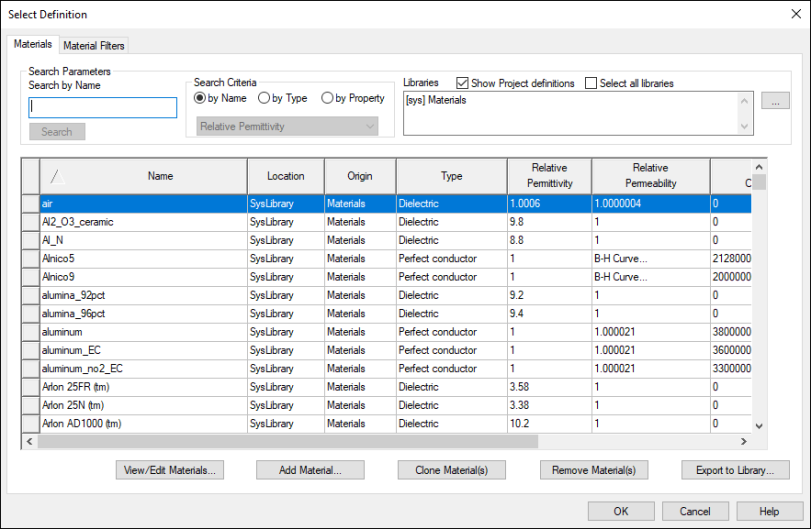The height and width of the screenshot is (529, 811).
Task: Select the by Type search criteria
Action: (264, 98)
